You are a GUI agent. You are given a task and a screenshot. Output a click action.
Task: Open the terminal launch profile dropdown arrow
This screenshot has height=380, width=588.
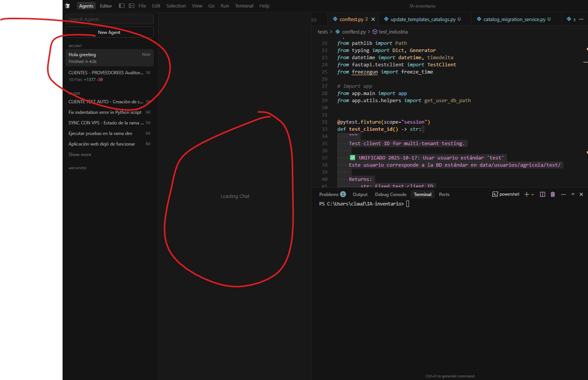pos(533,195)
